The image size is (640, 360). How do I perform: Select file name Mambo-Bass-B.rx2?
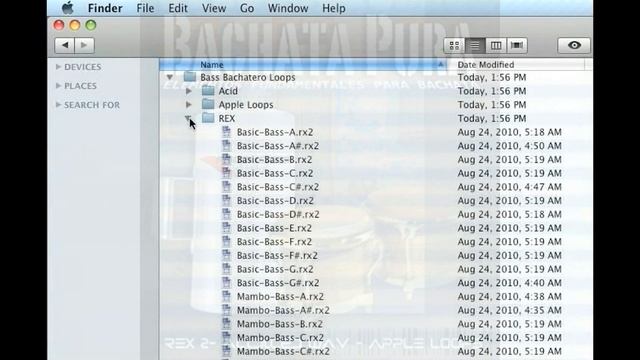click(280, 324)
